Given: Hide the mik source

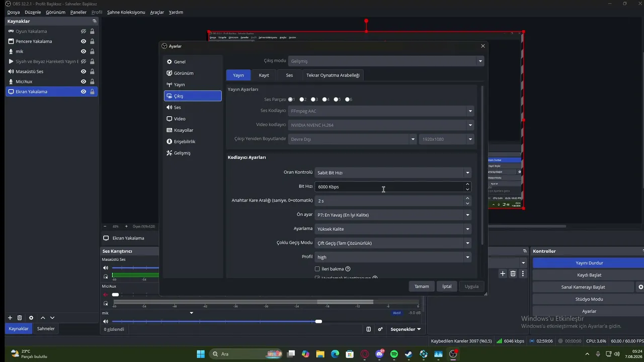Looking at the screenshot, I should [x=84, y=51].
